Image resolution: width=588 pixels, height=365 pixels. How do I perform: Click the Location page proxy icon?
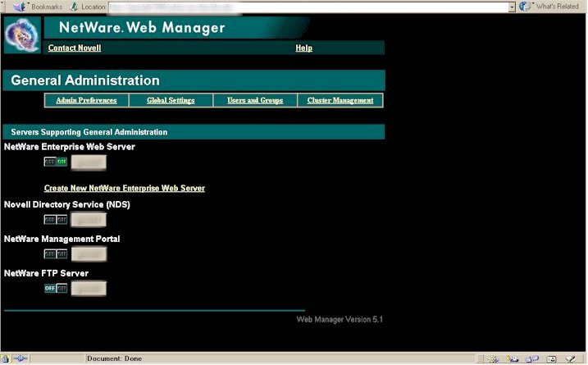click(x=74, y=7)
